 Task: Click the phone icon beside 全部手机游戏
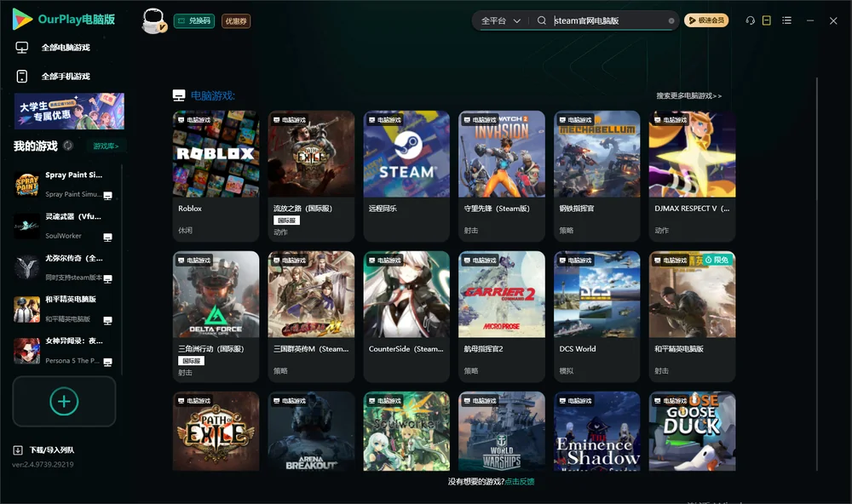pyautogui.click(x=22, y=76)
